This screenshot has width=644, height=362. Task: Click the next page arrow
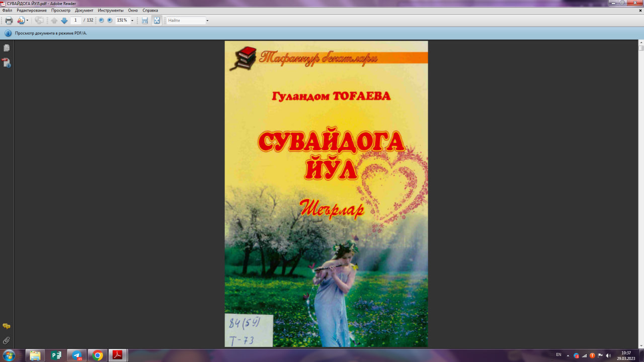point(64,20)
